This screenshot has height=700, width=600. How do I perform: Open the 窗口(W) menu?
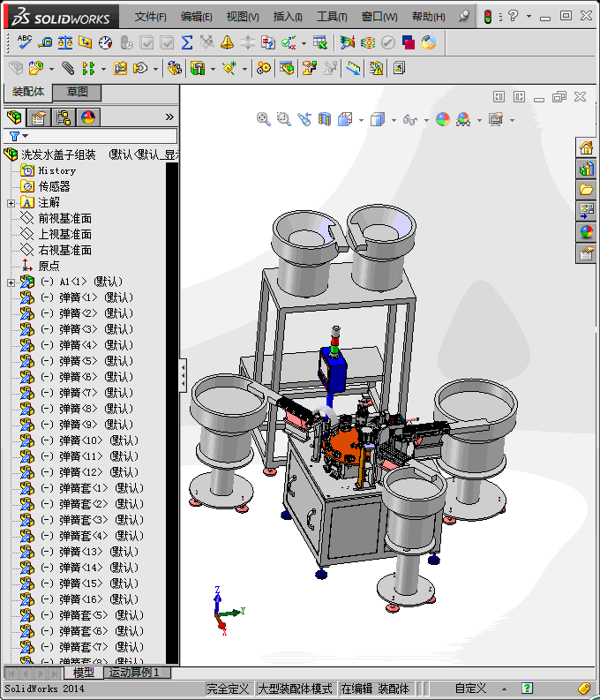point(379,17)
